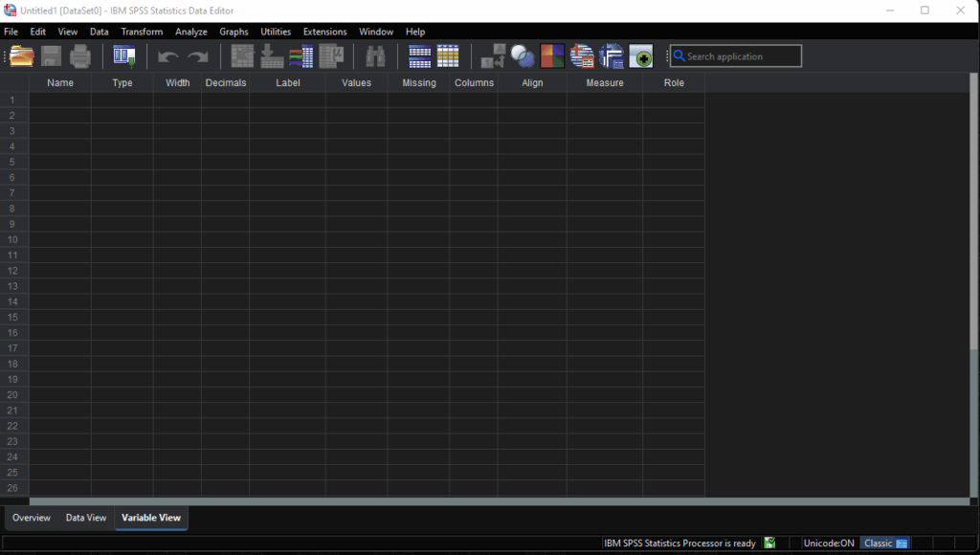Click the Recall recently used dialogs icon
Image resolution: width=980 pixels, height=555 pixels.
coord(124,56)
